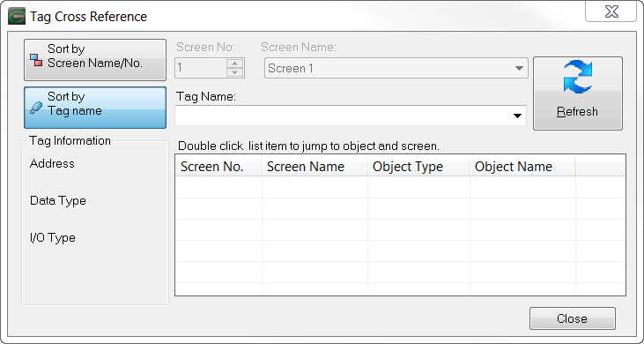The image size is (644, 344).
Task: Click inside the Tag Name input field
Action: tap(343, 116)
